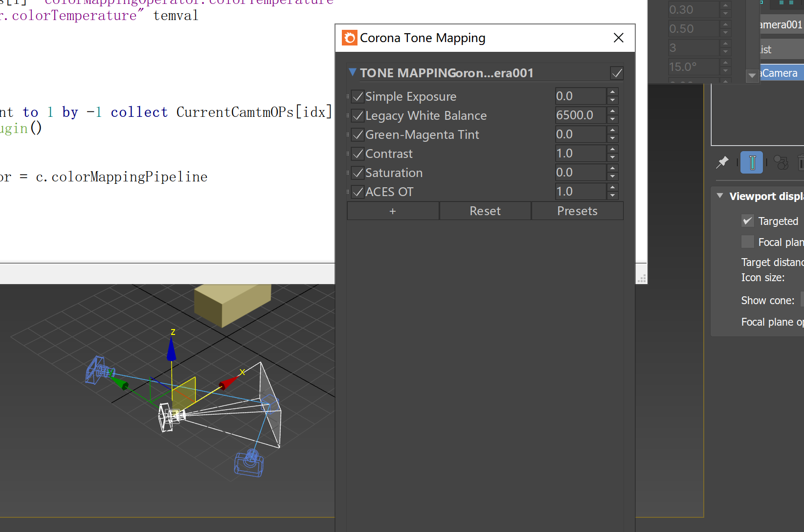Pin the modifier stack
804x532 pixels.
722,162
